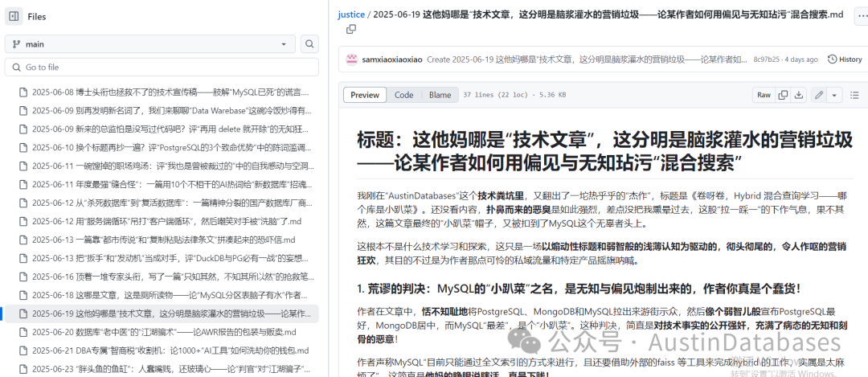868x377 pixels.
Task: Open the more options ellipsis menu
Action: pos(862,17)
